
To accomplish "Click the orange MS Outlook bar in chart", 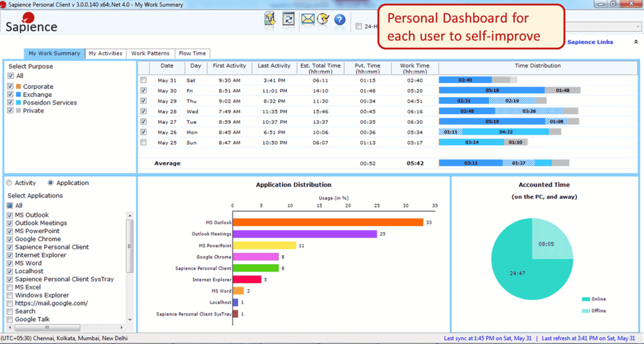I will [328, 222].
